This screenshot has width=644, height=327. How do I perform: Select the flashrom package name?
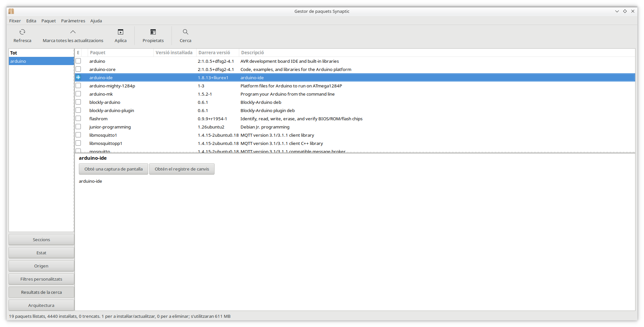point(98,119)
